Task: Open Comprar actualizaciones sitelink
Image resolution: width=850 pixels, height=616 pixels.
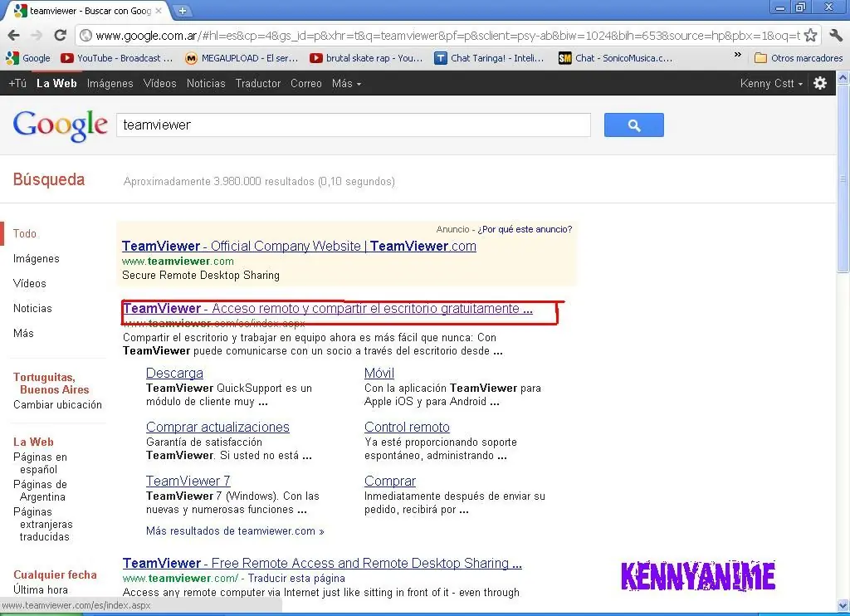Action: coord(217,427)
